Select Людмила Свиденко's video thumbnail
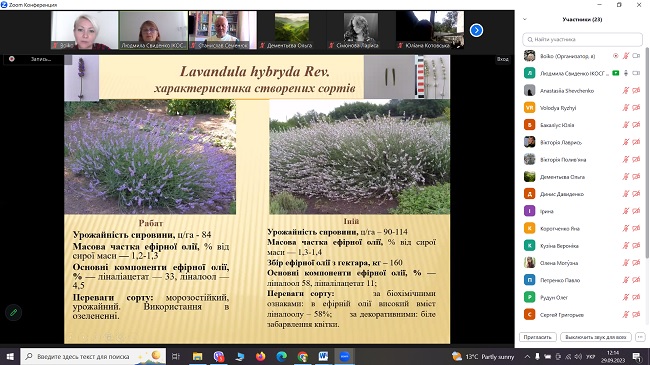650x365 pixels. (153, 30)
